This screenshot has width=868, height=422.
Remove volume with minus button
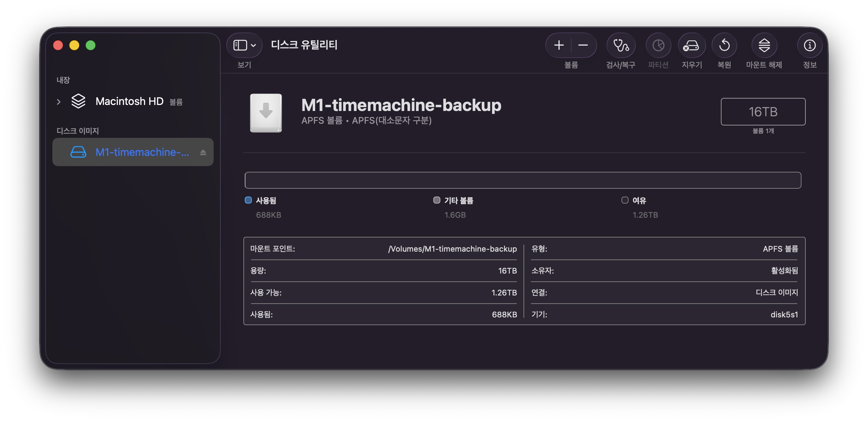point(583,45)
